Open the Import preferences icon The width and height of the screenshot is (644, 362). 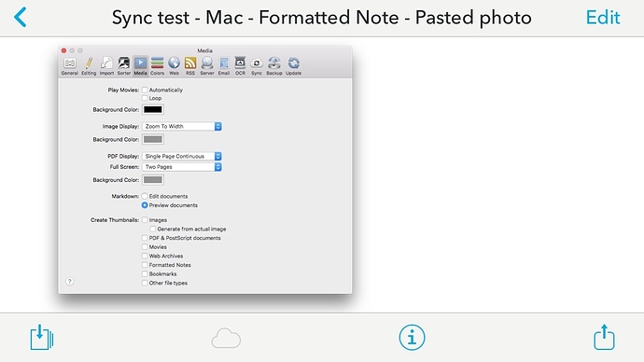[x=106, y=66]
